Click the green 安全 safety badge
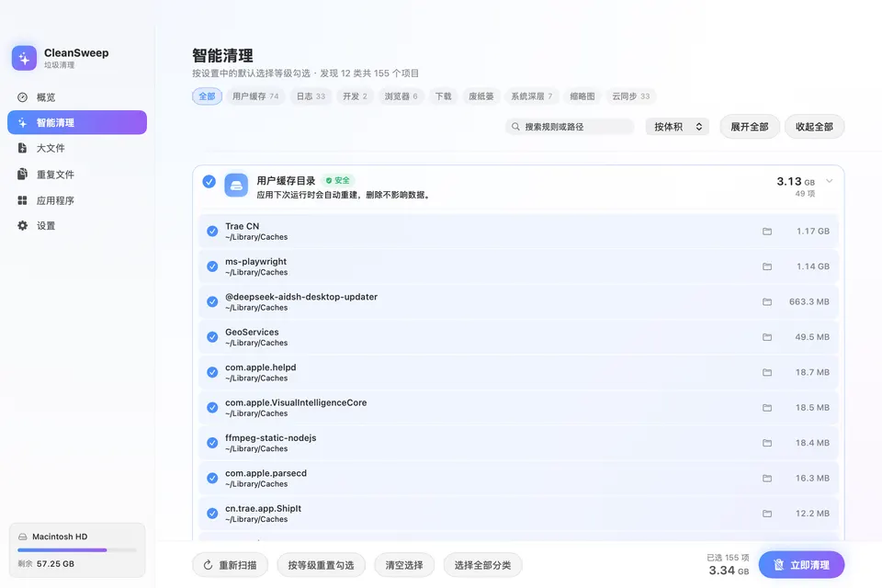 338,181
